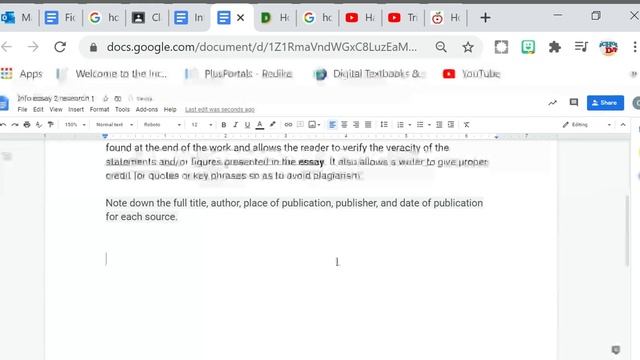Viewport: 640px width, 360px height.
Task: Open the Digital Textbooks bookmark
Action: click(x=370, y=74)
